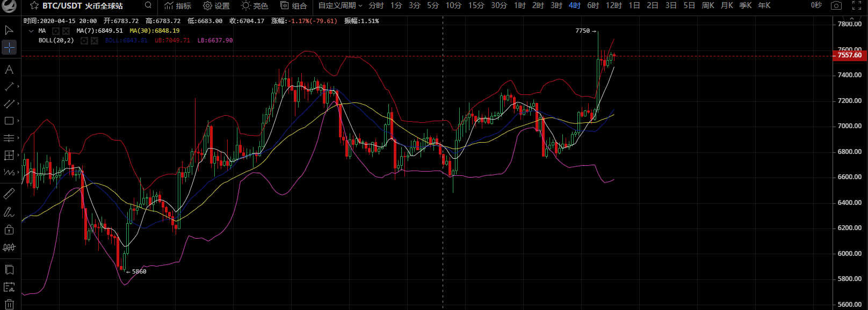Select the 3日 interval
Image resolution: width=868 pixels, height=310 pixels.
click(x=671, y=5)
